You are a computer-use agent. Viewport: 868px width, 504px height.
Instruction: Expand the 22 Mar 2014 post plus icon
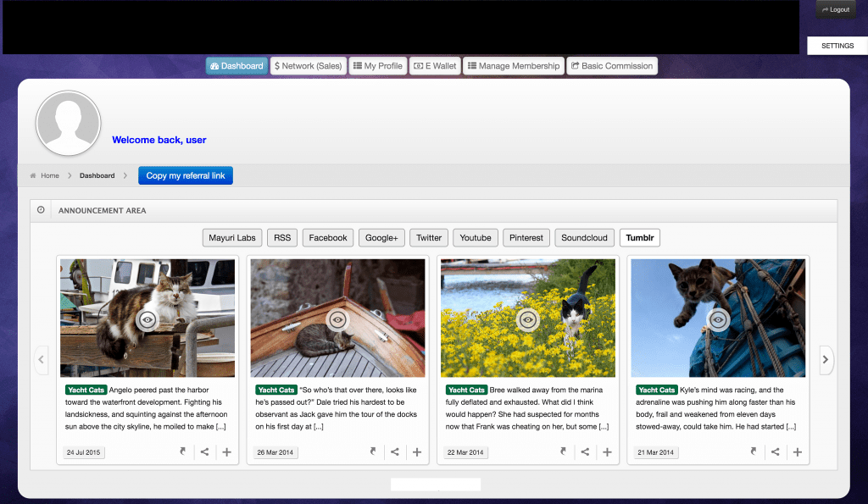point(607,452)
